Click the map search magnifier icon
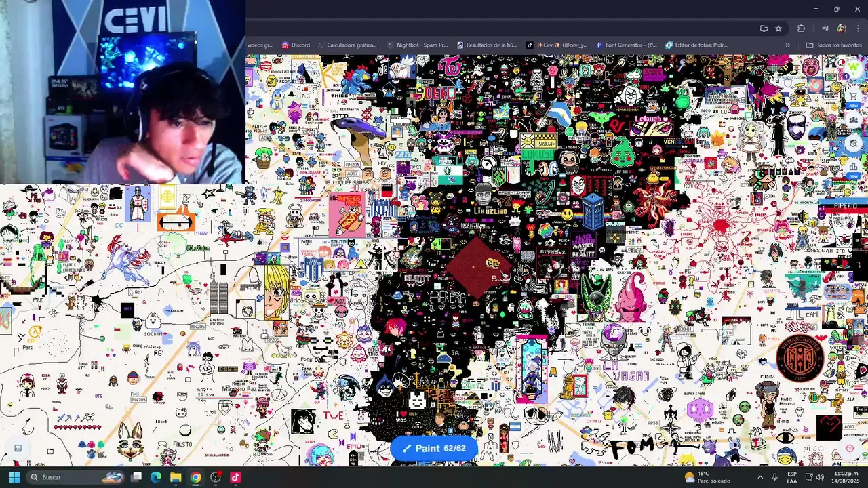868x488 pixels. tap(854, 144)
